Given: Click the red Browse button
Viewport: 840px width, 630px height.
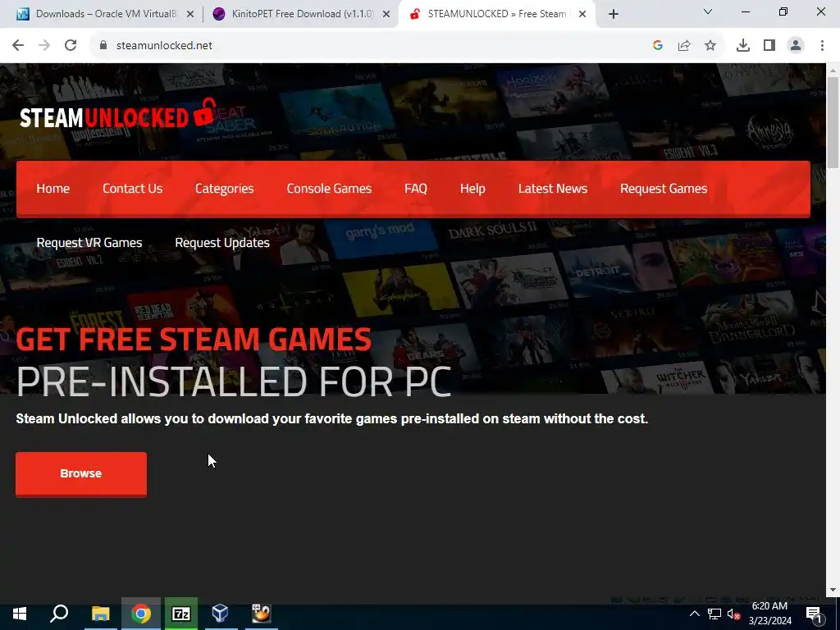Looking at the screenshot, I should 81,474.
